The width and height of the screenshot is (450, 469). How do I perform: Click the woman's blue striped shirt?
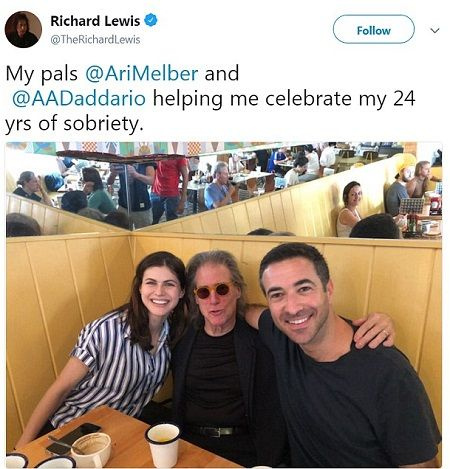113,367
